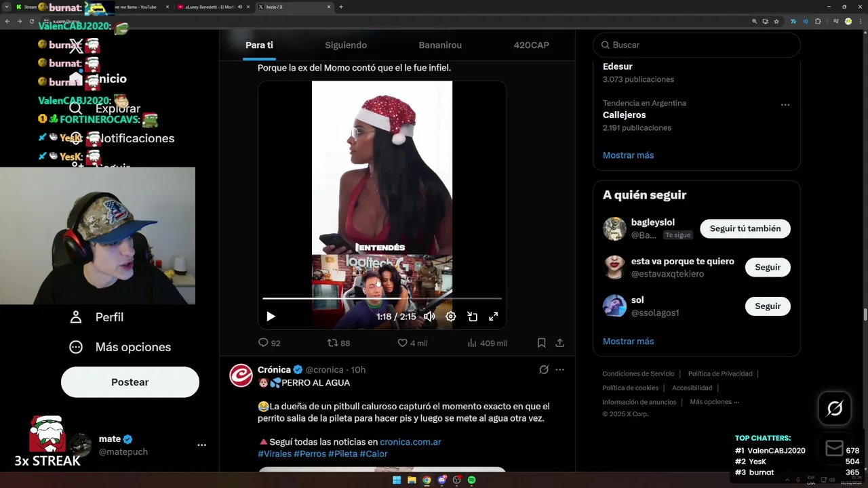Open Grok actions icon on Crónica post

pos(543,369)
